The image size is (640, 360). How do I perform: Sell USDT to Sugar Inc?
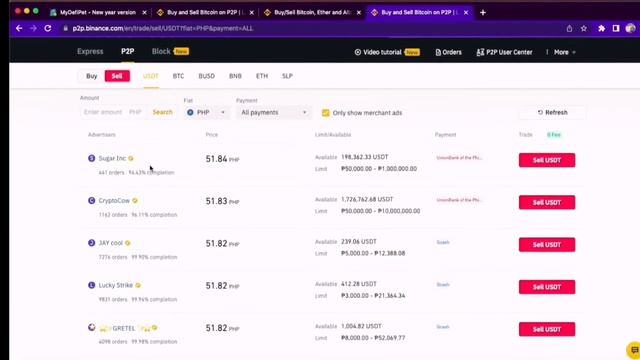(547, 160)
